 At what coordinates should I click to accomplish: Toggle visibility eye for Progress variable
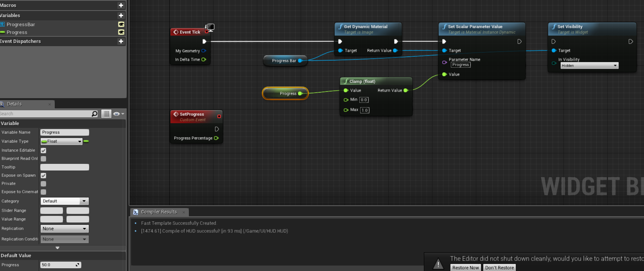pyautogui.click(x=121, y=32)
